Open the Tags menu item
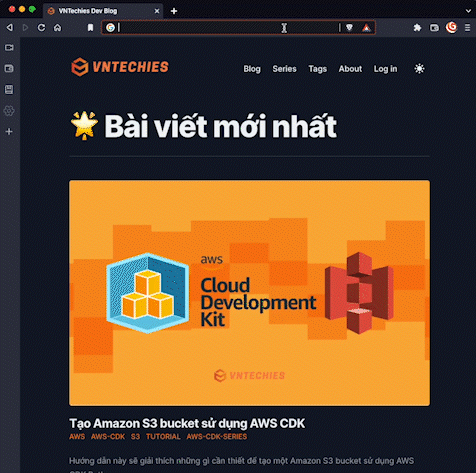This screenshot has width=476, height=473. [x=317, y=69]
